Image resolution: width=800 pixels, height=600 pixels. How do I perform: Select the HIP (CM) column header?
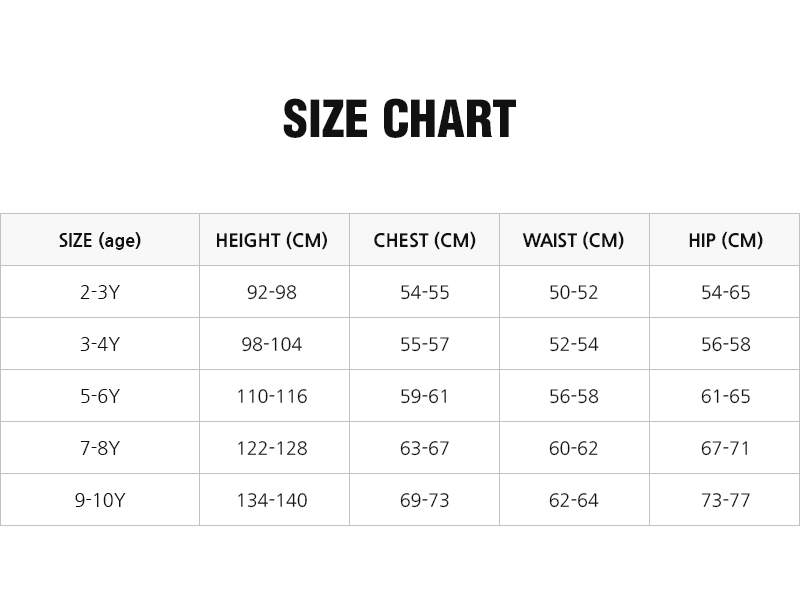coord(725,240)
